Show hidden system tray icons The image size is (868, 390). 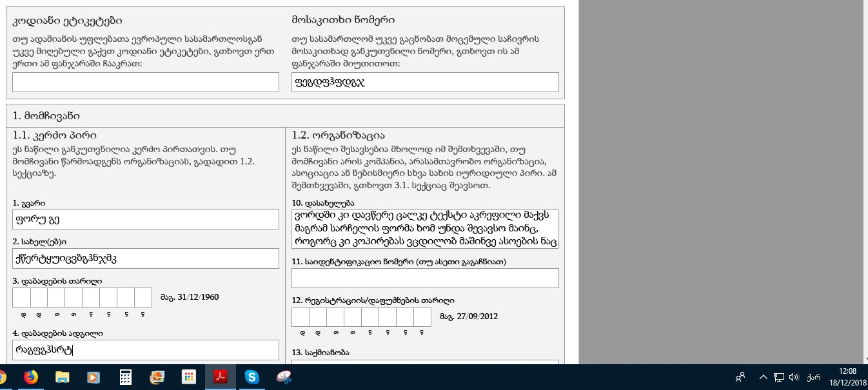click(x=763, y=377)
